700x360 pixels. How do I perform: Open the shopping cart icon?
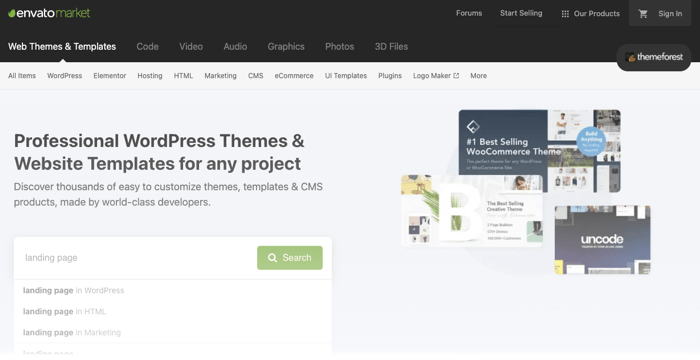point(643,14)
